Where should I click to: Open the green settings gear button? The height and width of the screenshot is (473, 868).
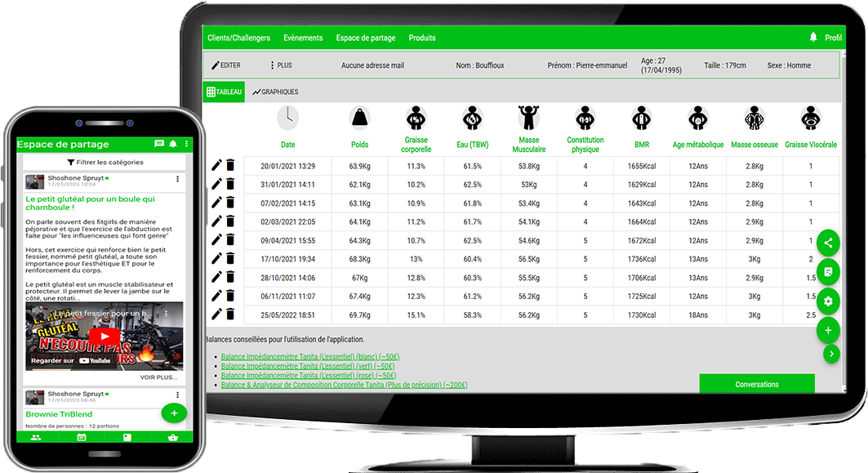click(828, 301)
